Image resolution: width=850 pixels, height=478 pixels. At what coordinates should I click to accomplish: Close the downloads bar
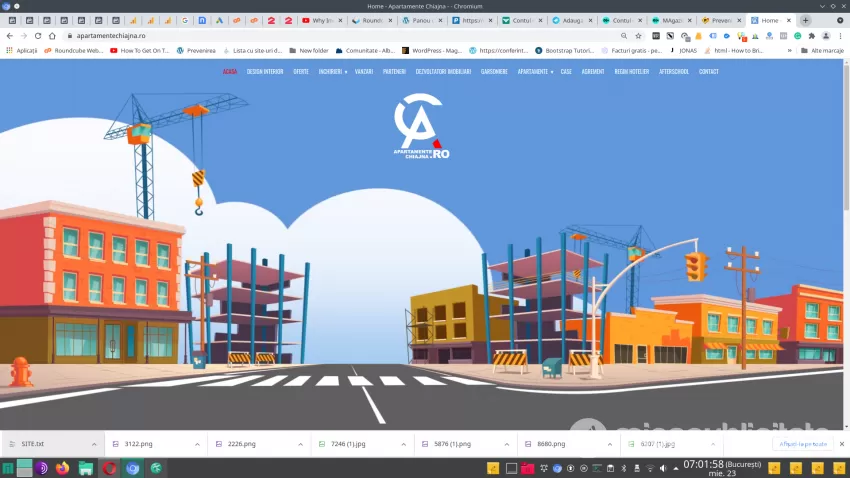pos(842,444)
